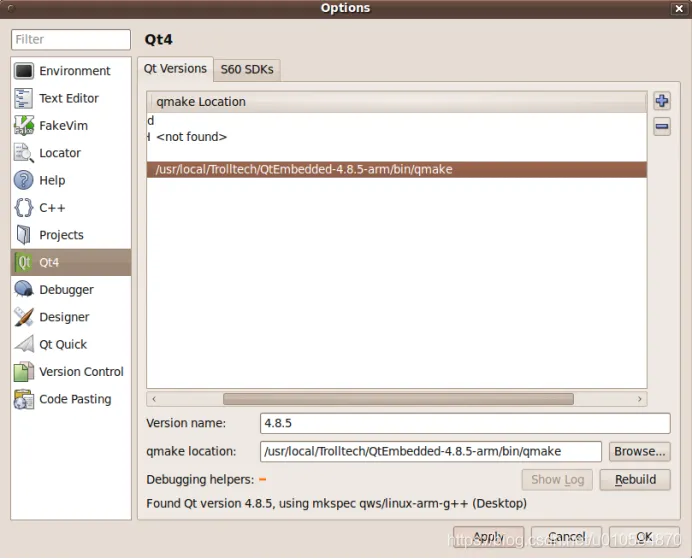
Task: Open the Environment settings category
Action: [71, 71]
